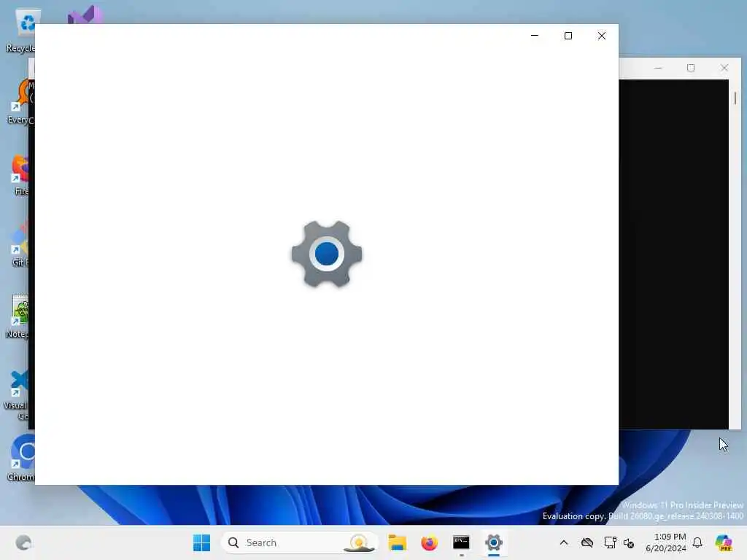Open File Explorer from the taskbar
Viewport: 747px width, 560px height.
pyautogui.click(x=397, y=542)
